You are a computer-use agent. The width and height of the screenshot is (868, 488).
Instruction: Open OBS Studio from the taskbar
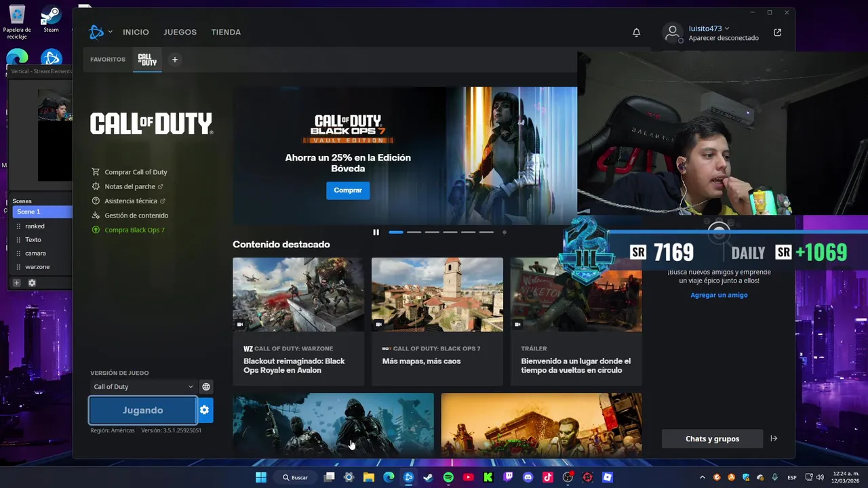568,477
